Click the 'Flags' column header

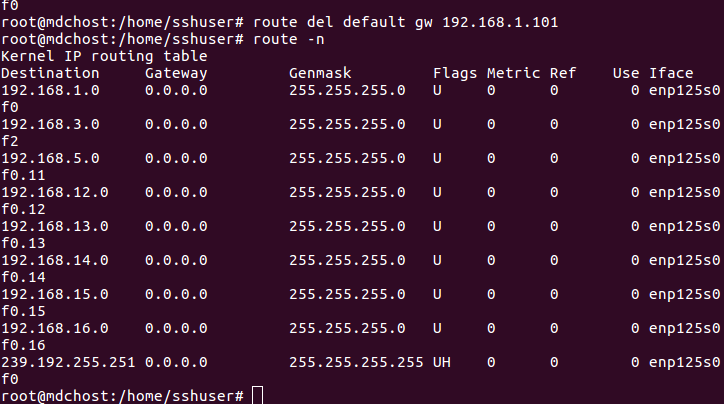455,73
